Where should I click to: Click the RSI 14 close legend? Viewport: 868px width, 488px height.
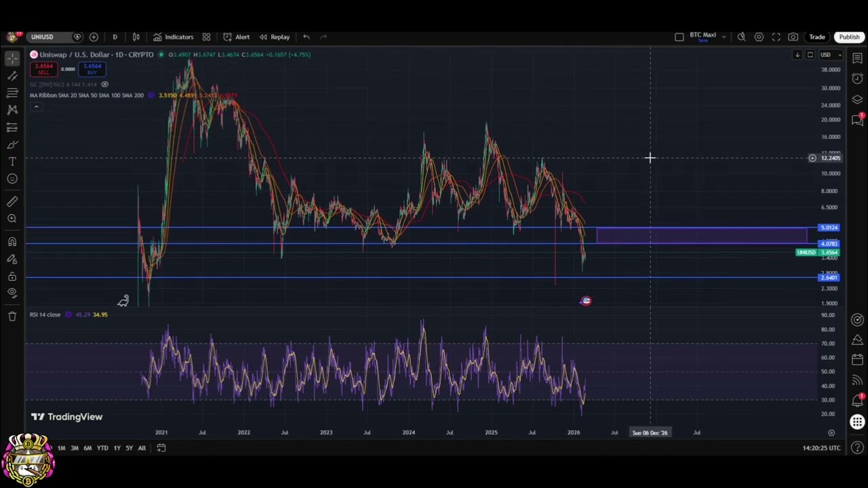45,314
